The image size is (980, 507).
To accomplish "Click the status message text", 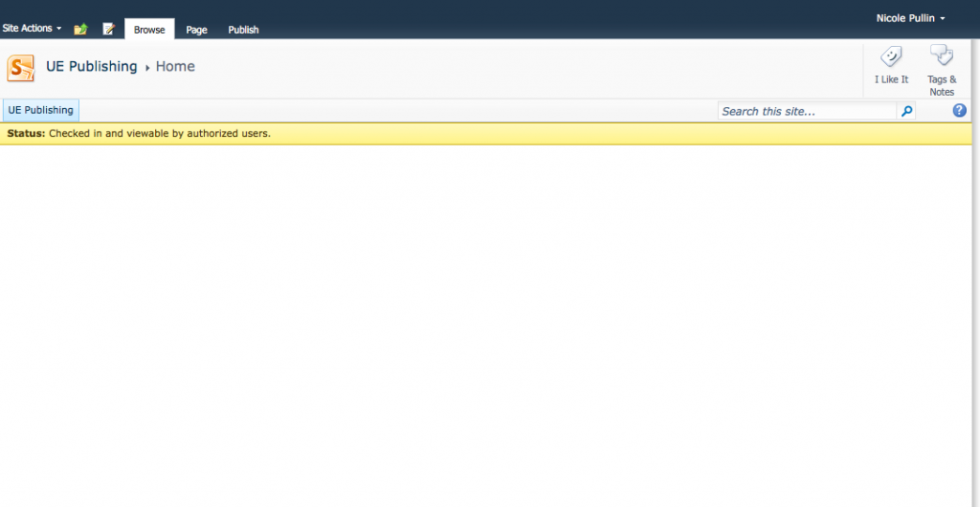I will point(139,134).
